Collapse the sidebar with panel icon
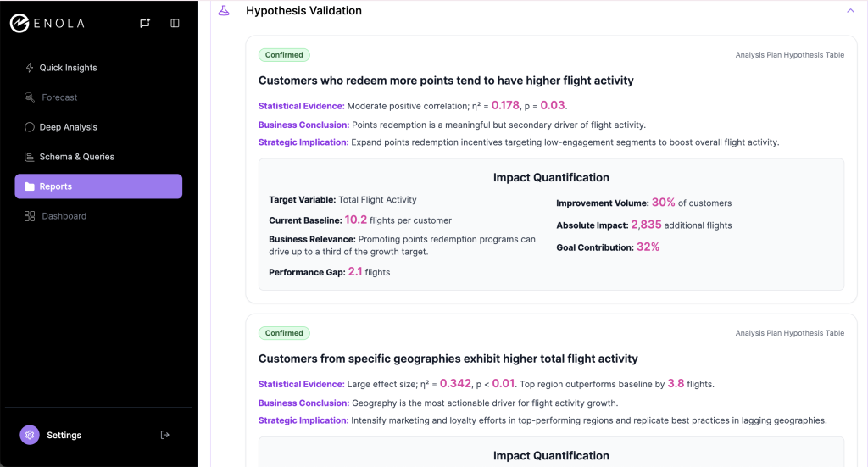The height and width of the screenshot is (467, 868). (175, 23)
